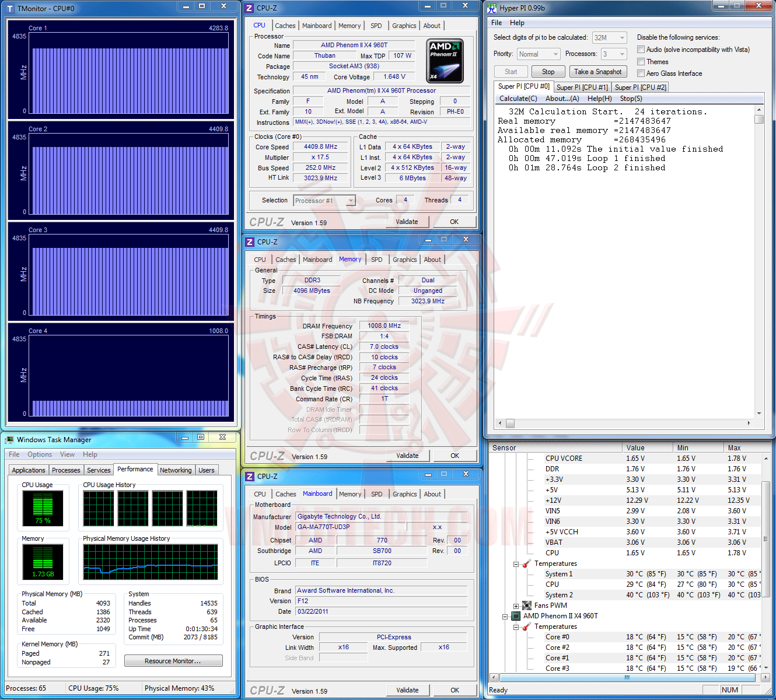Open the Processors count dropdown in Hyper PI
Viewport: 776px width, 700px height.
[614, 54]
